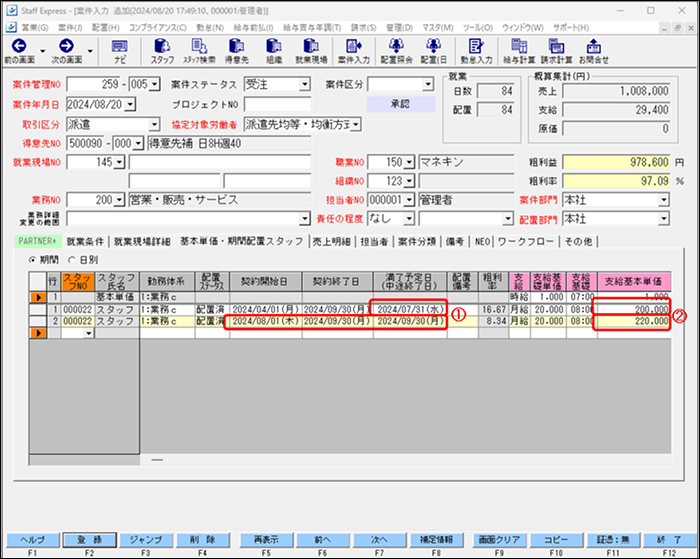Open the 配置(日) toolbar icon
The image size is (700, 559).
[433, 46]
